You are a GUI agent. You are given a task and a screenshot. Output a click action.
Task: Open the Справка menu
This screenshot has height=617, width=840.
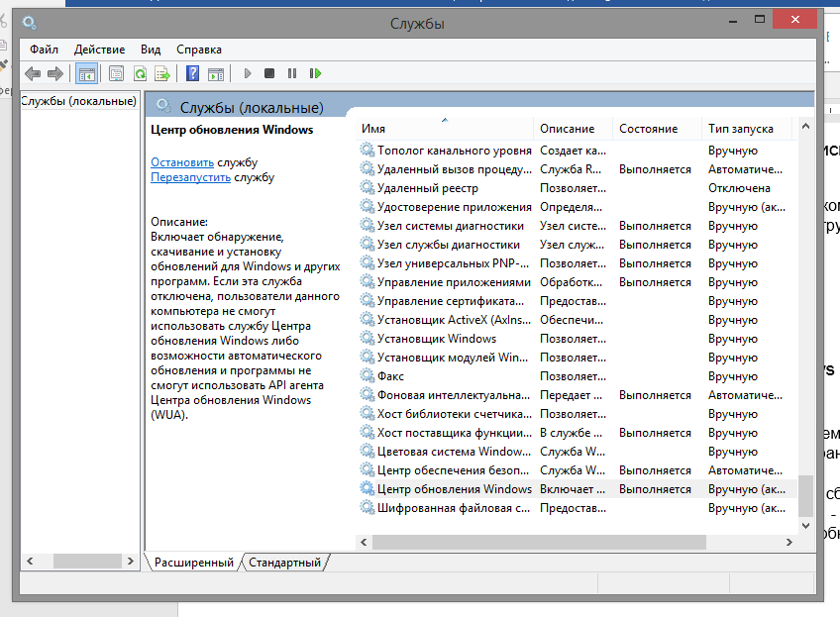point(199,50)
